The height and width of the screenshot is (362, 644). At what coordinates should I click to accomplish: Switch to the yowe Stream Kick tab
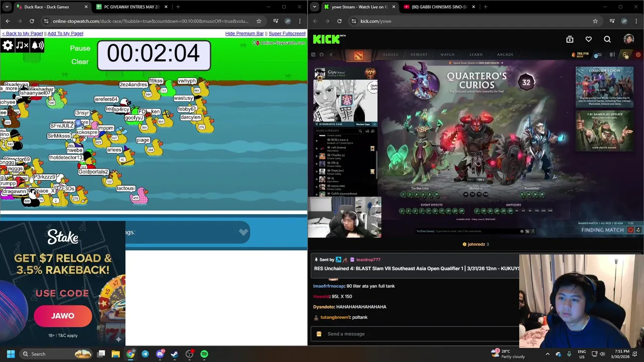coord(359,7)
